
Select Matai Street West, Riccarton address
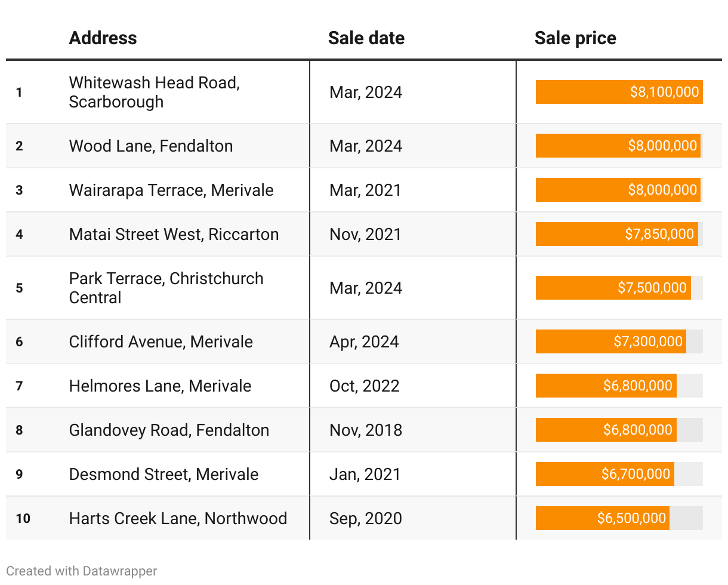[174, 234]
